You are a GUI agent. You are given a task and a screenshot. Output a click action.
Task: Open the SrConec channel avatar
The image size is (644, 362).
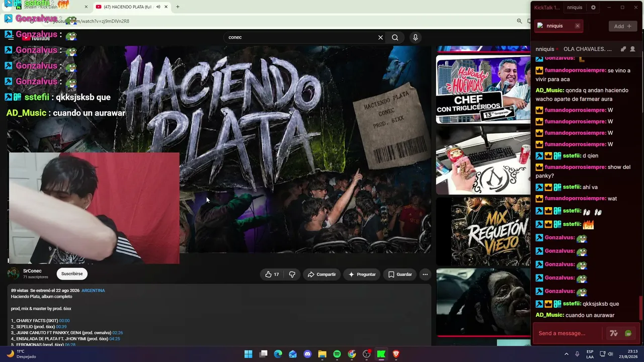pos(14,274)
